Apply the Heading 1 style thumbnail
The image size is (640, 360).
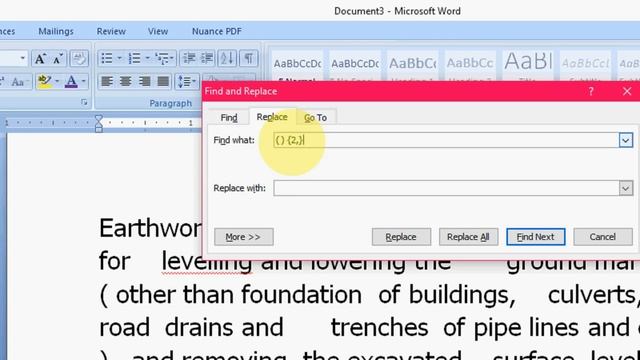pyautogui.click(x=413, y=67)
